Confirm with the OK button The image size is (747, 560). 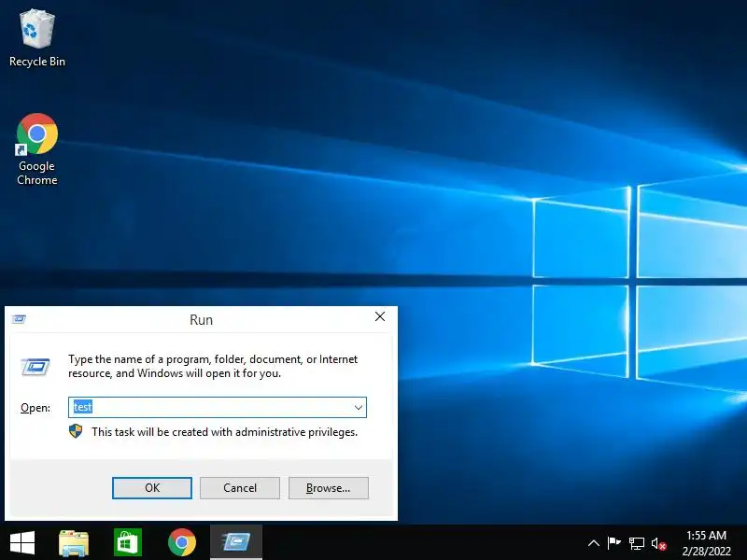pos(152,488)
